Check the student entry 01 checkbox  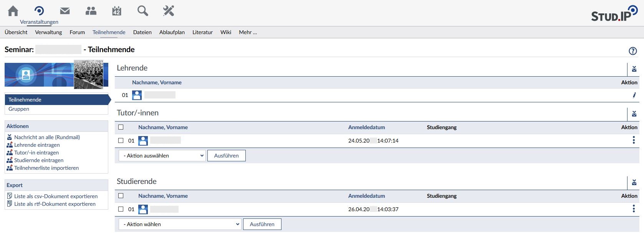point(121,209)
